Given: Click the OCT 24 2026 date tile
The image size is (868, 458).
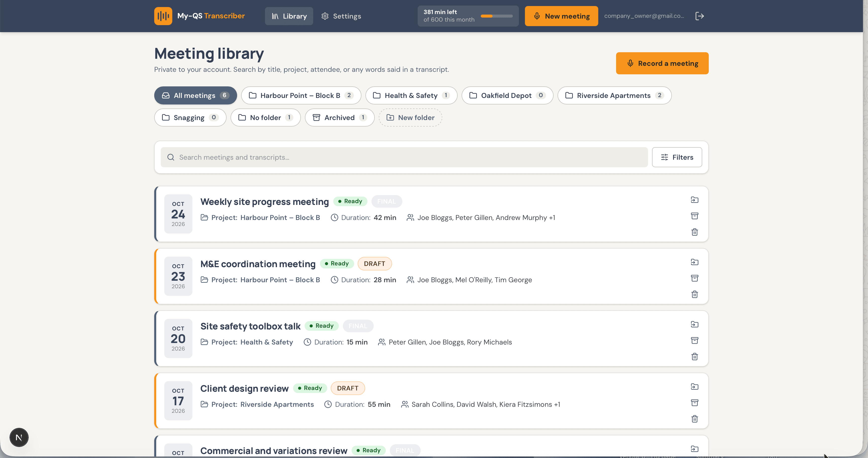Looking at the screenshot, I should (178, 214).
